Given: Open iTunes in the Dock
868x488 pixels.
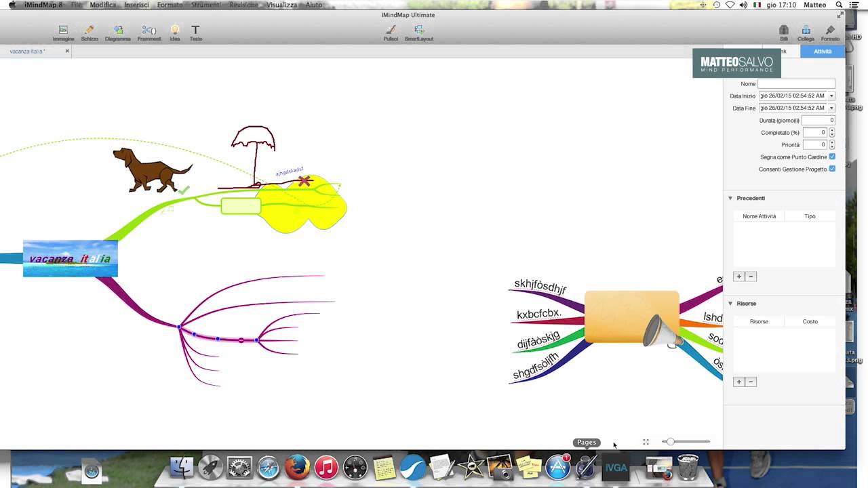Looking at the screenshot, I should pos(326,468).
